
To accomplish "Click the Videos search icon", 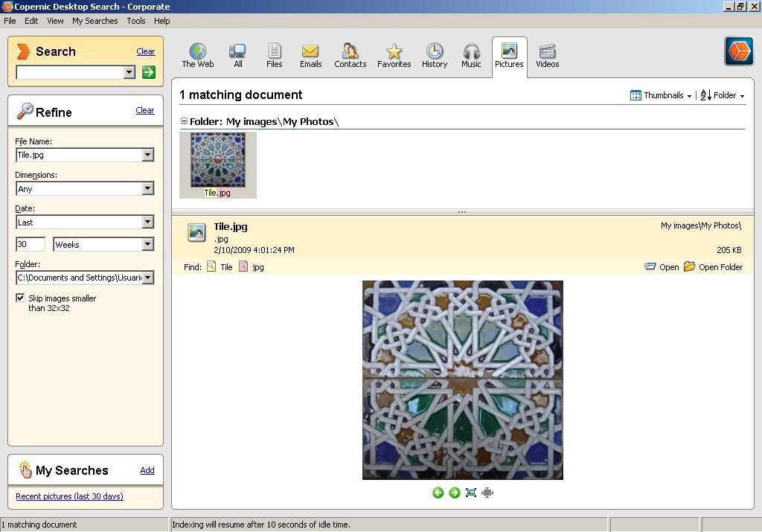I will [547, 54].
